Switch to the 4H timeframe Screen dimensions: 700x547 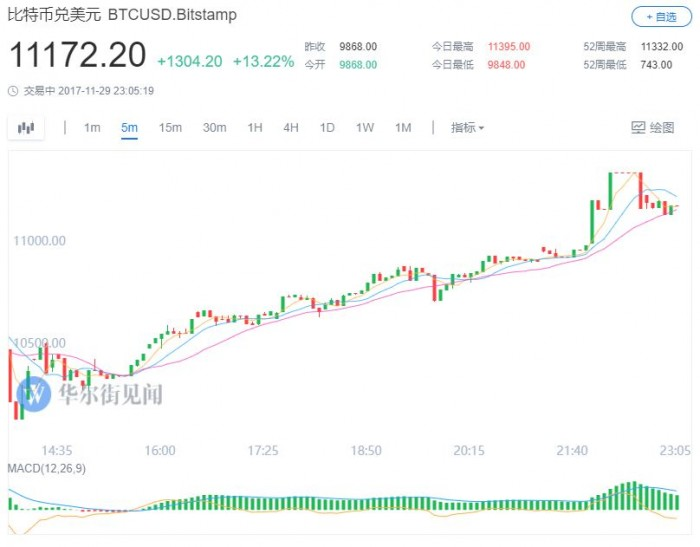[291, 128]
